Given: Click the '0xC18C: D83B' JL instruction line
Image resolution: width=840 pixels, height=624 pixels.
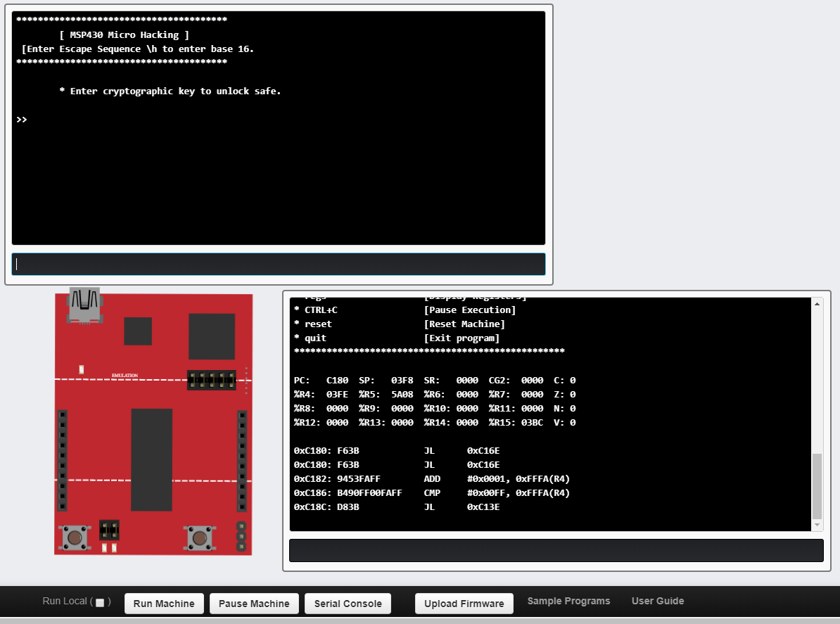Looking at the screenshot, I should pos(396,507).
